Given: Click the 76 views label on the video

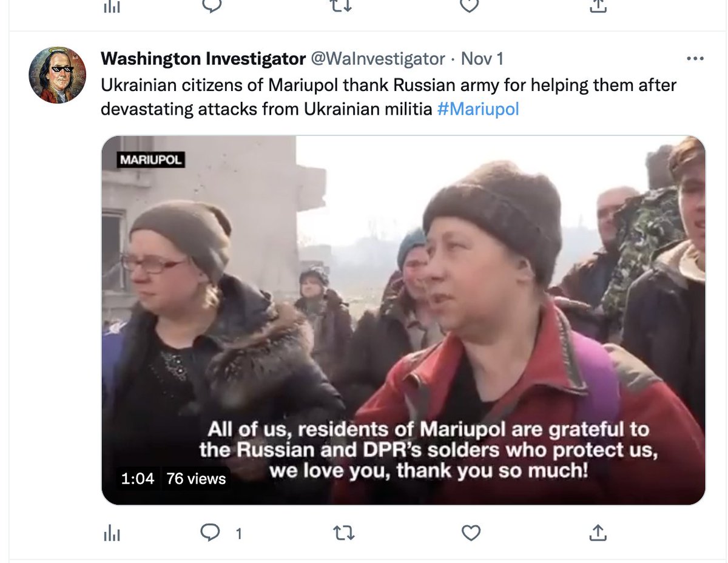Looking at the screenshot, I should (195, 479).
